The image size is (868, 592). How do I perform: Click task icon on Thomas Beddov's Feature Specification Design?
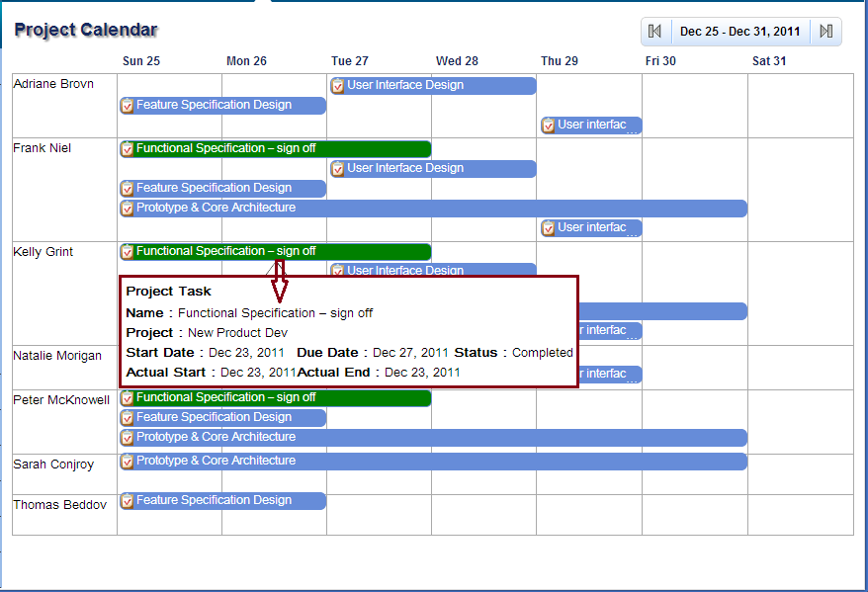[128, 501]
